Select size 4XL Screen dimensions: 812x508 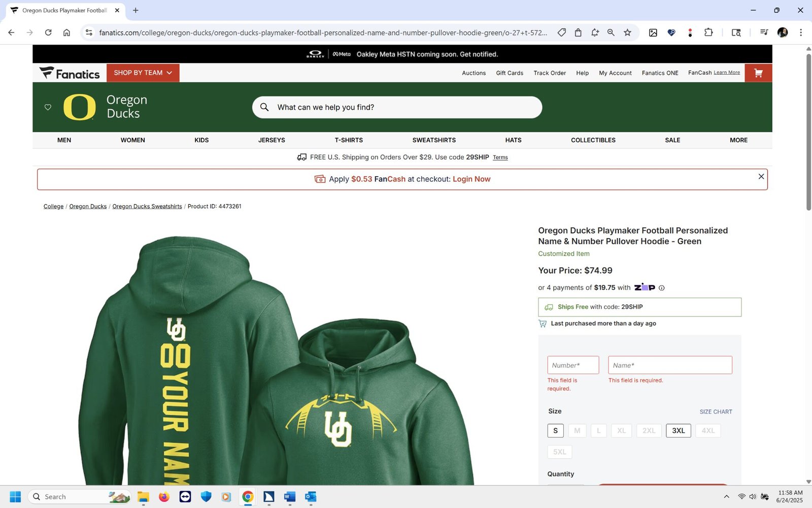coord(708,431)
